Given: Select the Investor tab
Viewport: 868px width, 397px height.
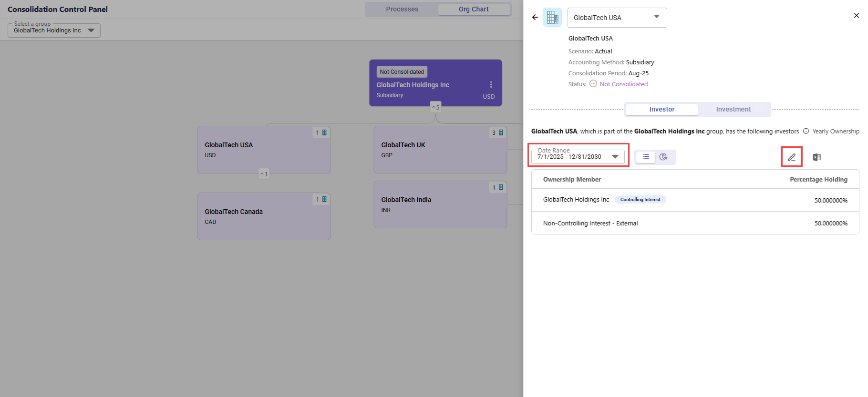Looking at the screenshot, I should (661, 109).
